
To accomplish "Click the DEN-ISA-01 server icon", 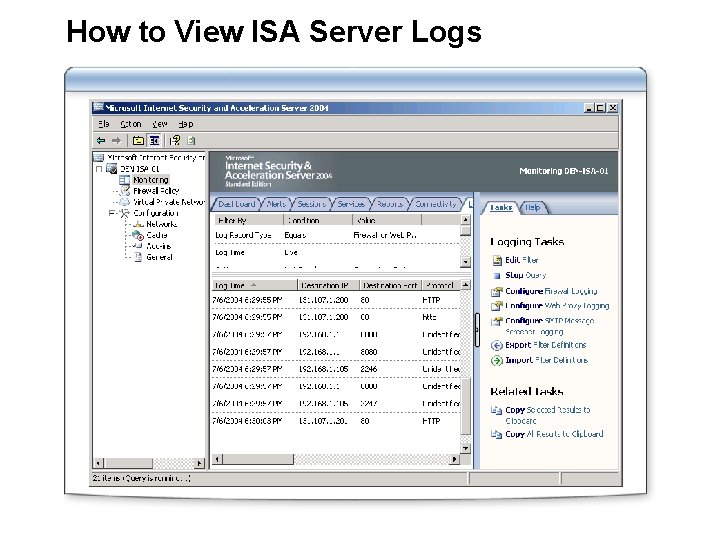I will pos(112,169).
